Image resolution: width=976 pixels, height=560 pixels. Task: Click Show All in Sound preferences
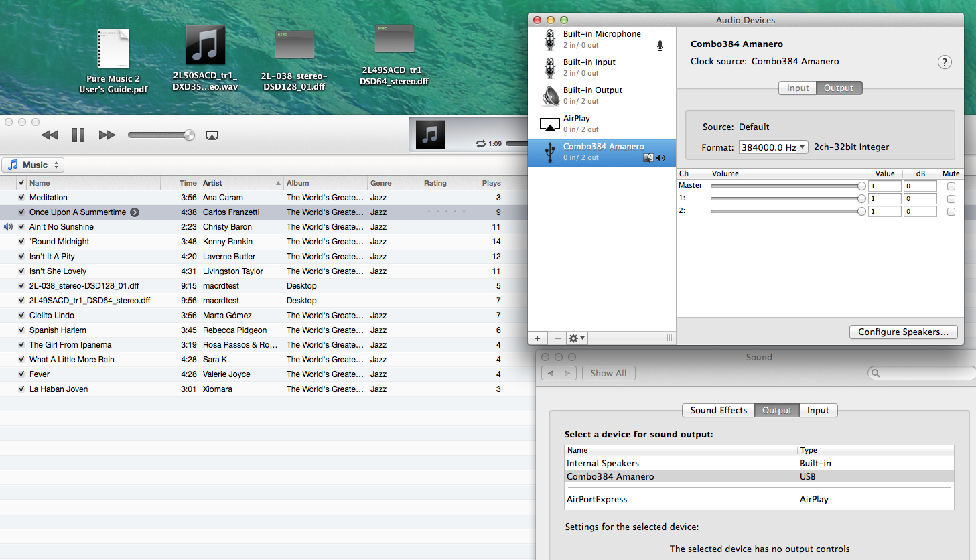click(x=608, y=373)
